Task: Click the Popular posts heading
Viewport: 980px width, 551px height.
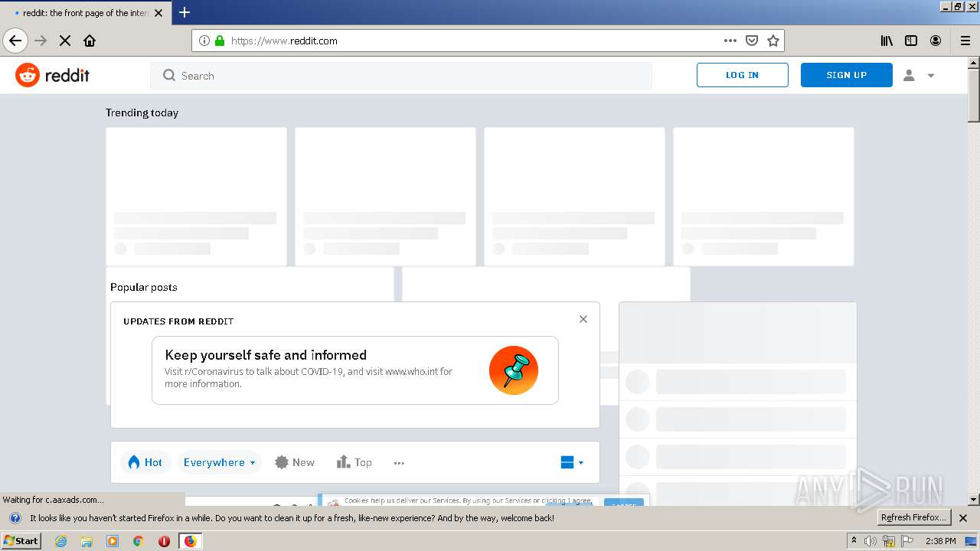Action: coord(144,287)
